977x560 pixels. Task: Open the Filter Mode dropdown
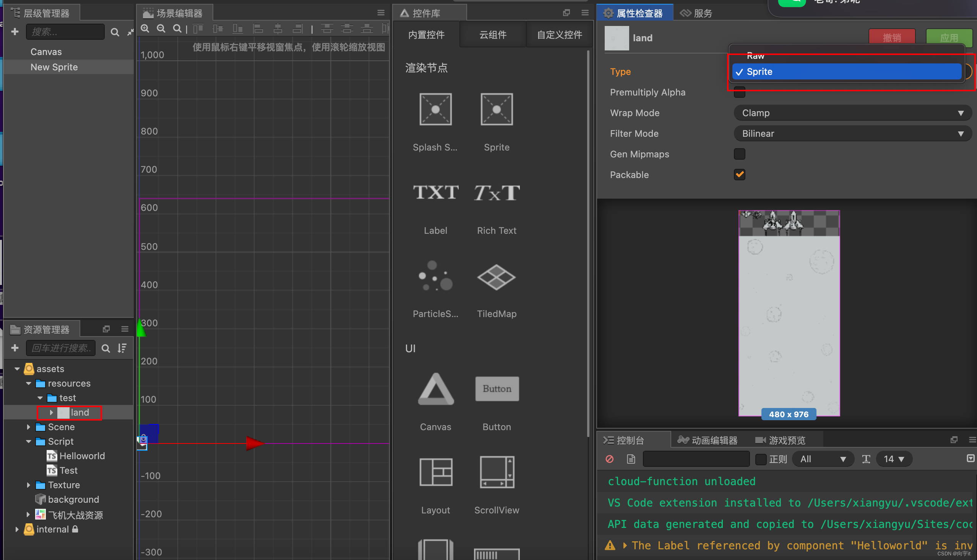pyautogui.click(x=849, y=133)
